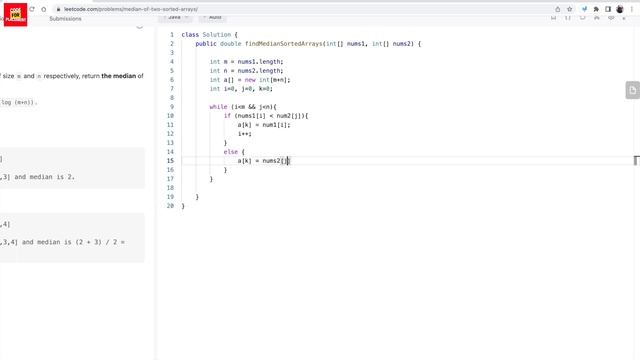Reload the LeetCode page
The width and height of the screenshot is (640, 360).
pos(32,9)
